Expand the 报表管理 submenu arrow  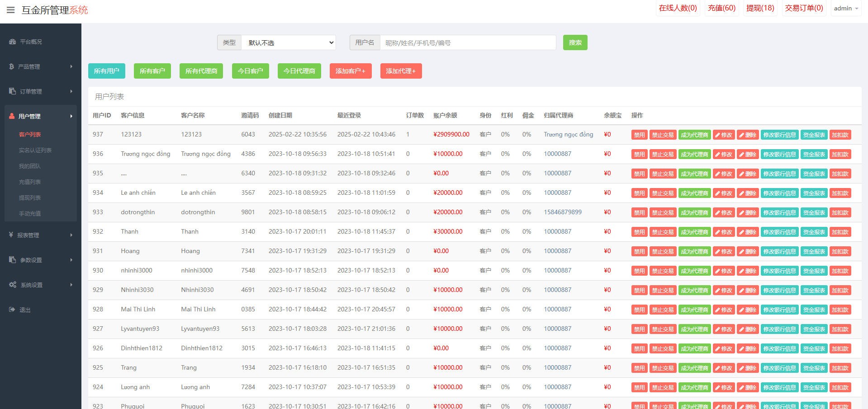[x=71, y=235]
